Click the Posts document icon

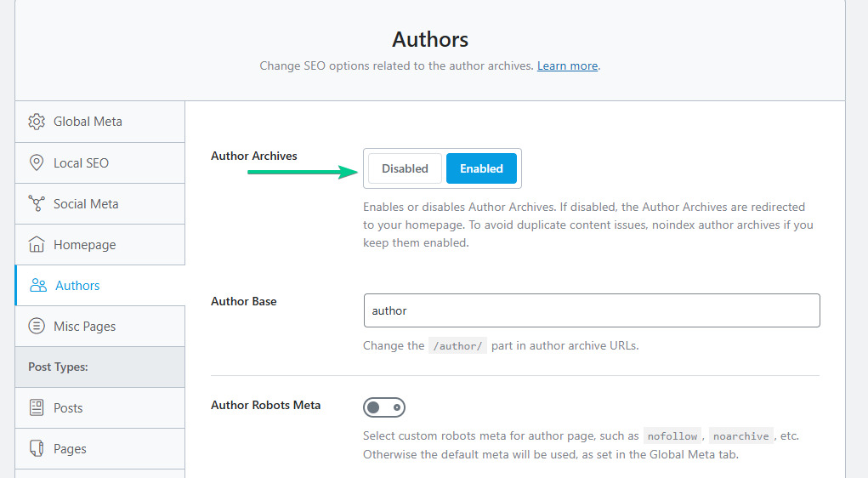[x=37, y=407]
